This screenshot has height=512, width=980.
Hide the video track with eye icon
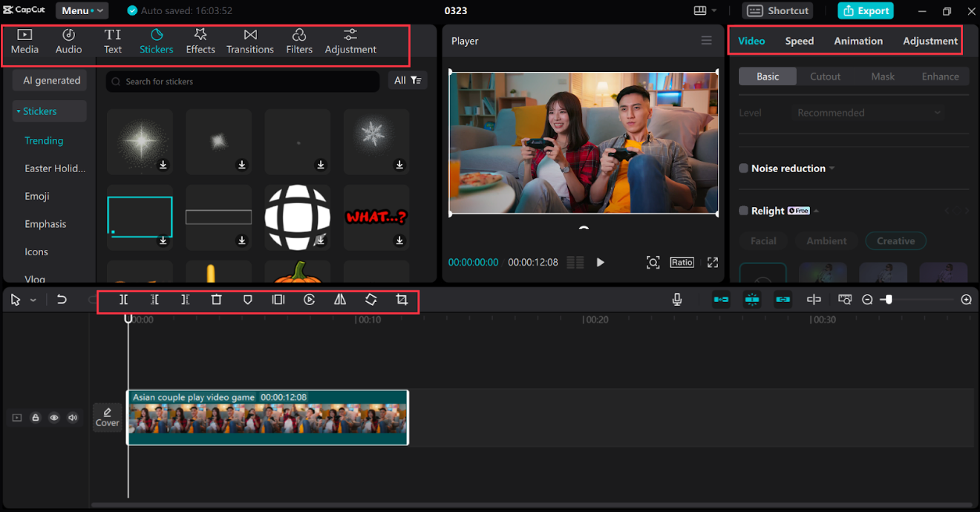coord(53,418)
